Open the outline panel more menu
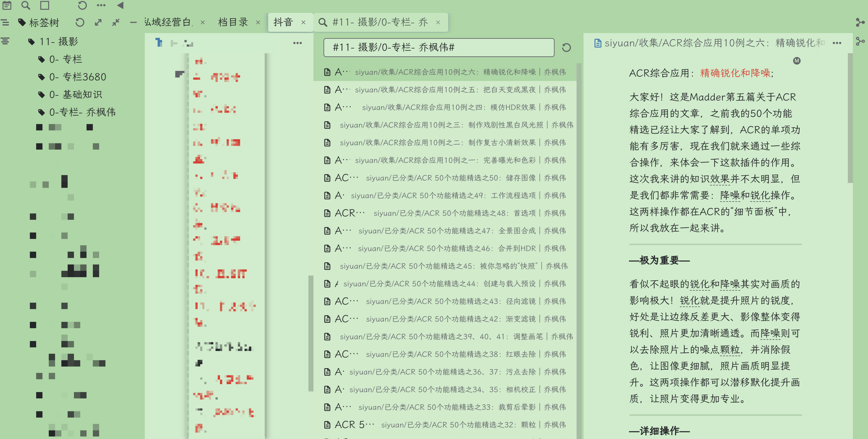This screenshot has width=868, height=439. (x=297, y=43)
